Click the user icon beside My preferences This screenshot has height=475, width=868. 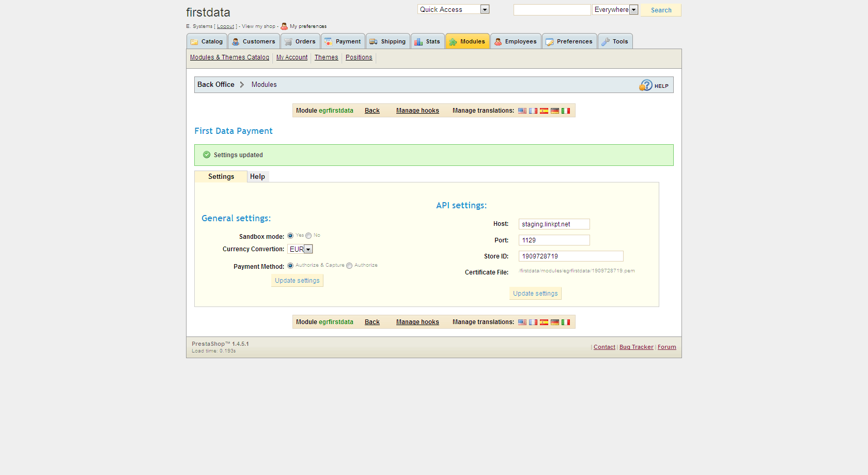click(284, 26)
